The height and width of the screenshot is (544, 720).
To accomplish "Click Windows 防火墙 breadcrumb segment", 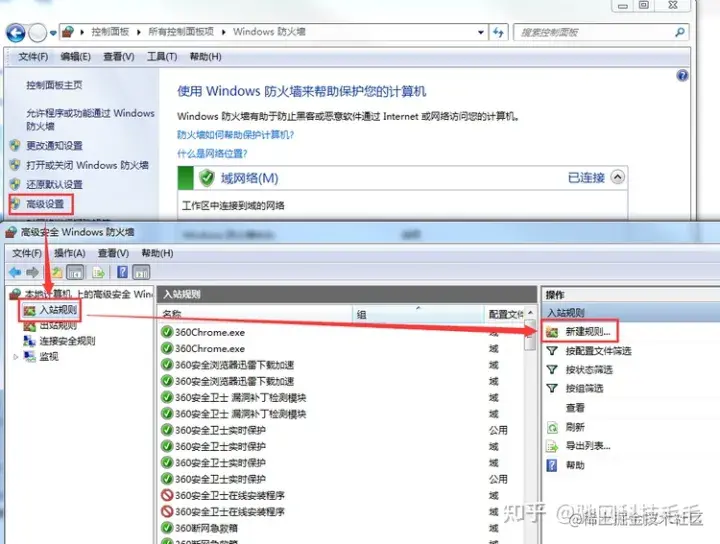I will (269, 32).
